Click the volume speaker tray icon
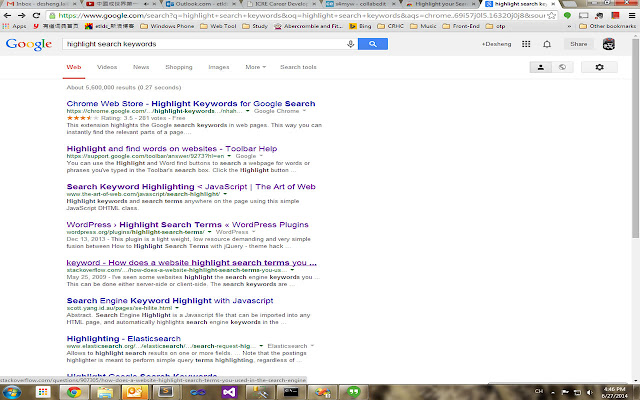This screenshot has height=400, width=640. [590, 392]
